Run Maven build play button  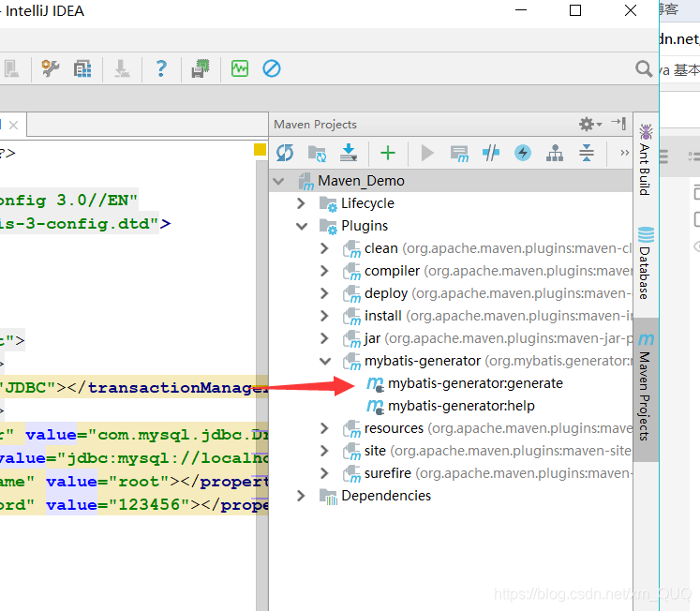[427, 153]
